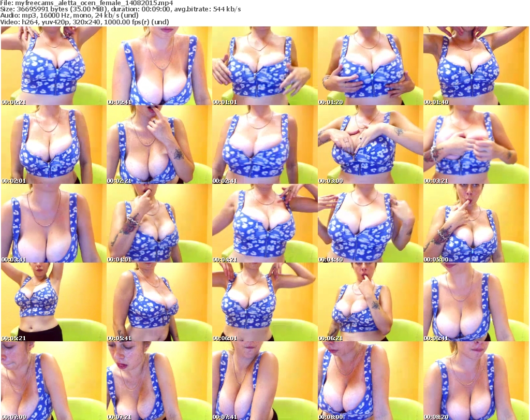530x420 pixels.
Task: Open the thumbnail at 00:01:20
Action: (371, 66)
